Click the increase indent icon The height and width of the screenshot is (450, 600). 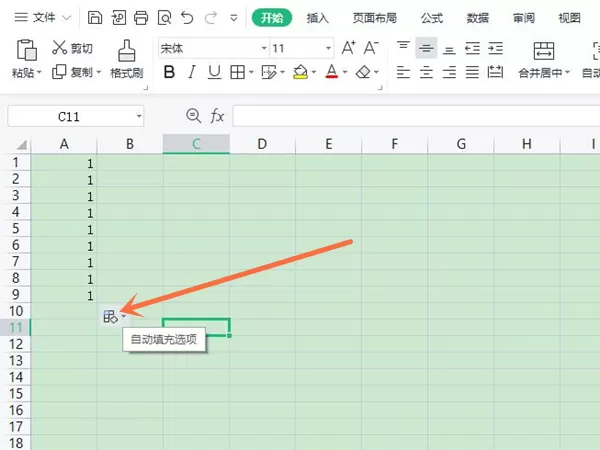click(495, 48)
